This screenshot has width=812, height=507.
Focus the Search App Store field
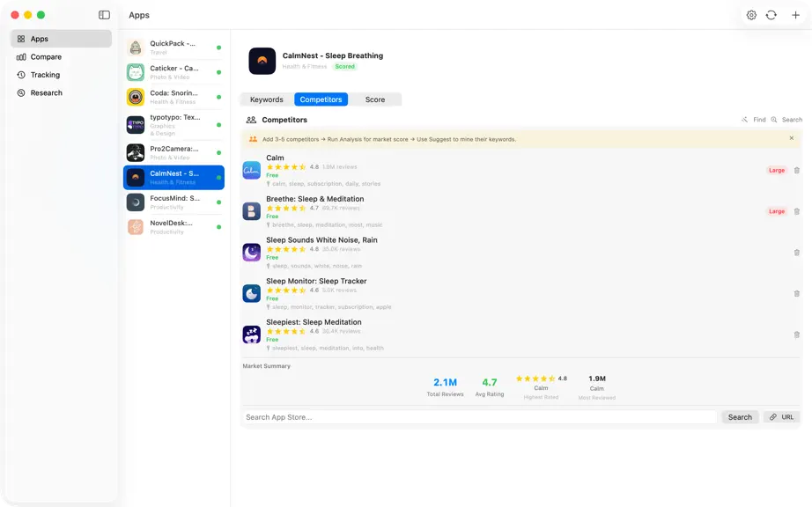pyautogui.click(x=479, y=417)
